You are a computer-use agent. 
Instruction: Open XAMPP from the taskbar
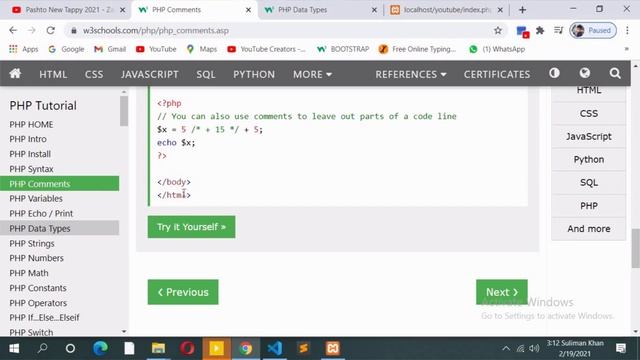[333, 348]
